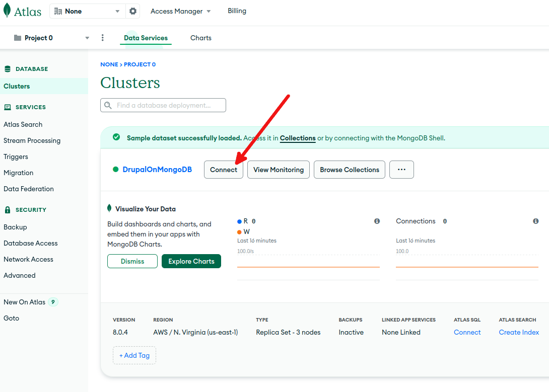The height and width of the screenshot is (392, 549).
Task: Go to Triggers in sidebar
Action: tap(16, 156)
